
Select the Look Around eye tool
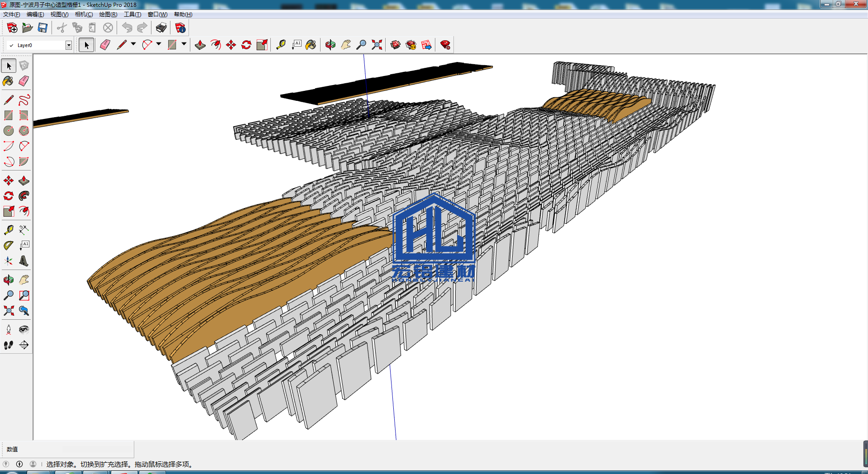tap(24, 330)
